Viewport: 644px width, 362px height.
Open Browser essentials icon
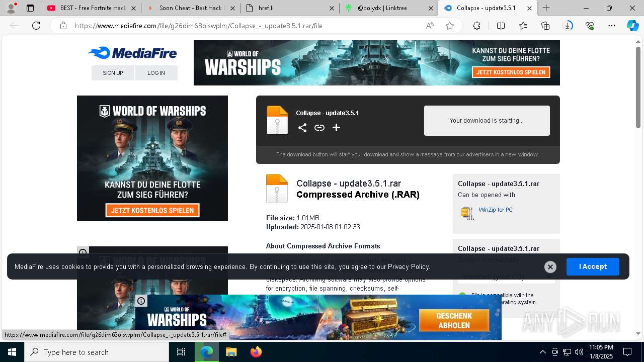[x=590, y=26]
